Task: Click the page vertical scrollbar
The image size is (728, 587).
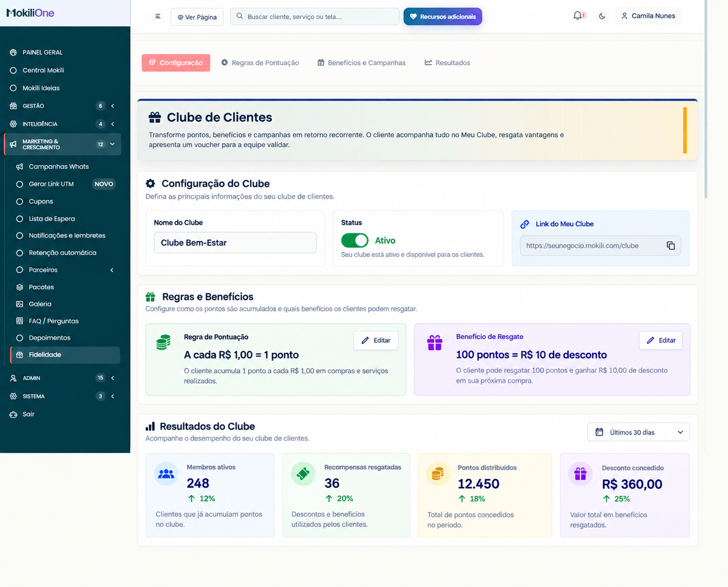Action: pos(706,99)
